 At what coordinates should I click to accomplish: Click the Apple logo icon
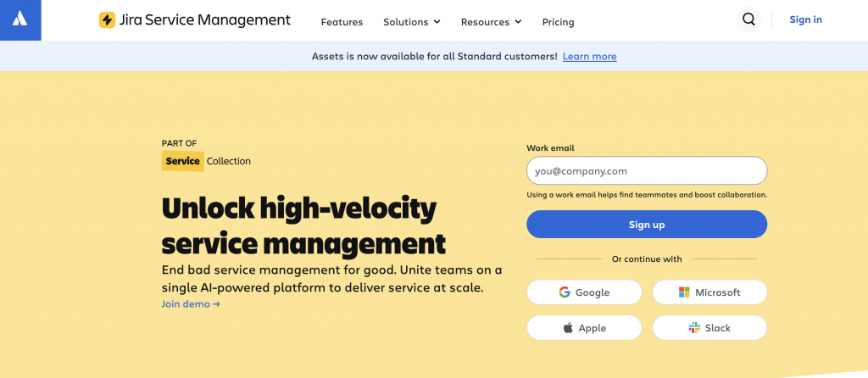[568, 328]
